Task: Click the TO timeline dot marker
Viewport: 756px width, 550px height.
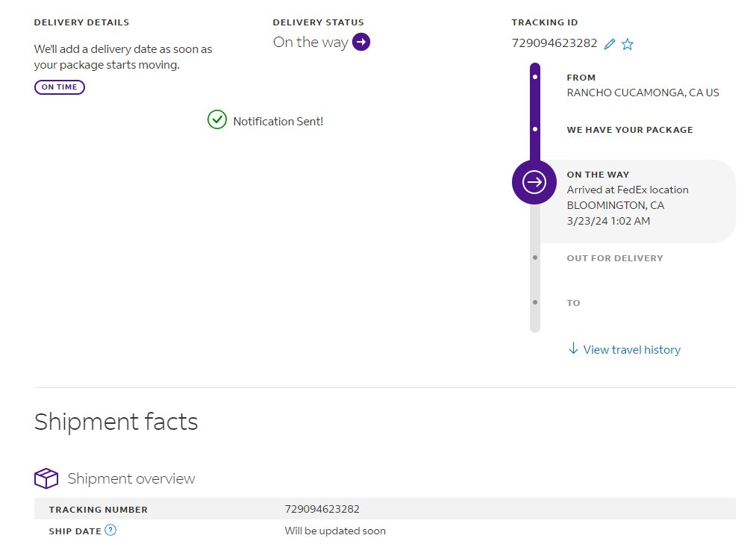Action: (x=534, y=302)
